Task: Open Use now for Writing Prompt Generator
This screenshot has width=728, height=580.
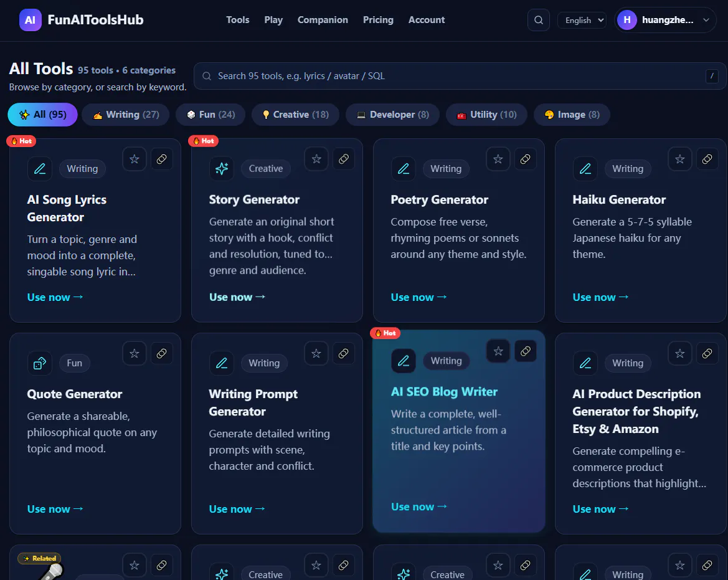Action: click(237, 509)
